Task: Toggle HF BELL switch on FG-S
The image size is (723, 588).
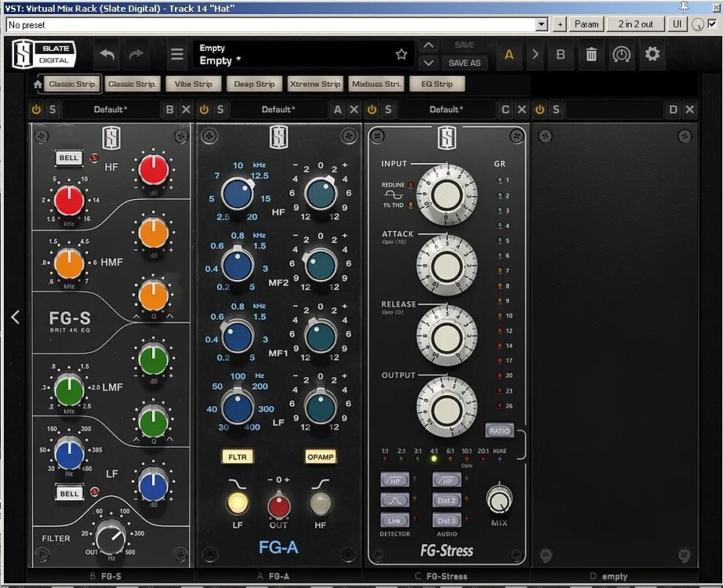Action: click(x=69, y=158)
